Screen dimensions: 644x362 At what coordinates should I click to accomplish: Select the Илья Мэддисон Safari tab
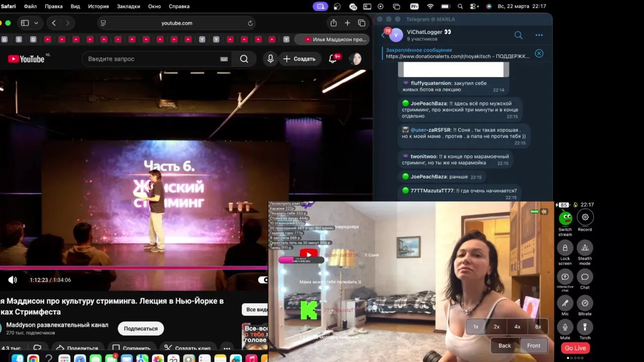(x=331, y=39)
